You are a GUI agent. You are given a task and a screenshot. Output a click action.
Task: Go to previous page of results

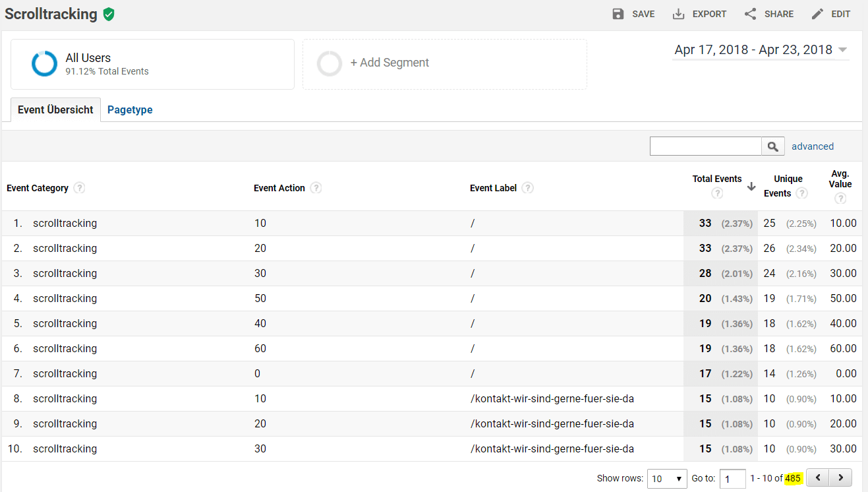point(818,477)
